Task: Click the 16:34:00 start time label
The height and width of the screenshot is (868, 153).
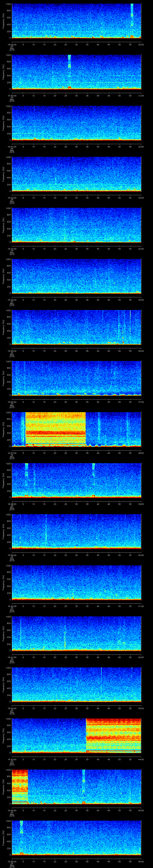Action: (12, 300)
